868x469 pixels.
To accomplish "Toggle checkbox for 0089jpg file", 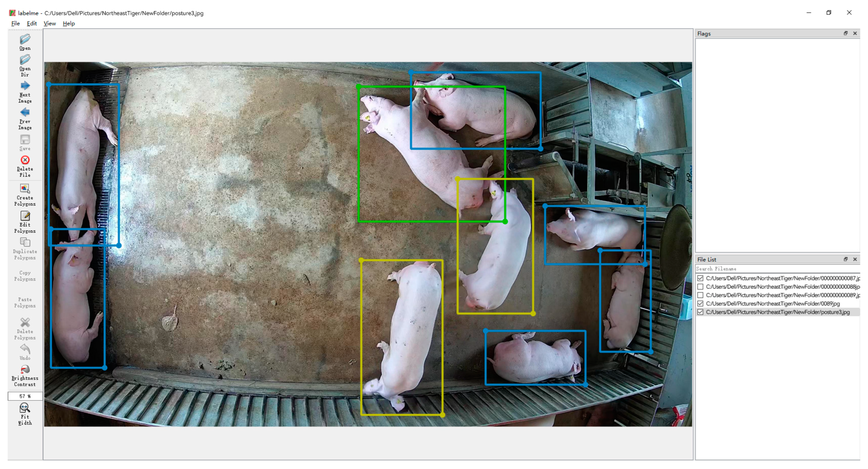I will click(x=700, y=303).
